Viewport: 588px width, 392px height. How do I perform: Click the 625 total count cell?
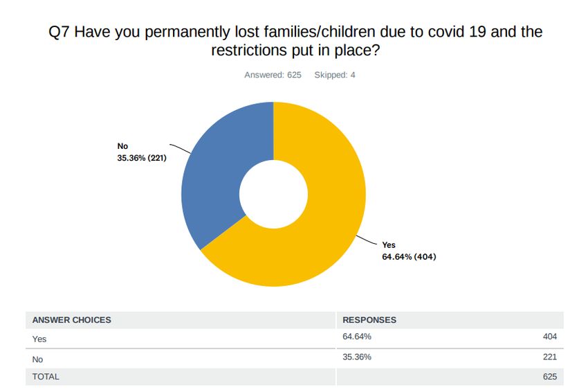tap(550, 377)
